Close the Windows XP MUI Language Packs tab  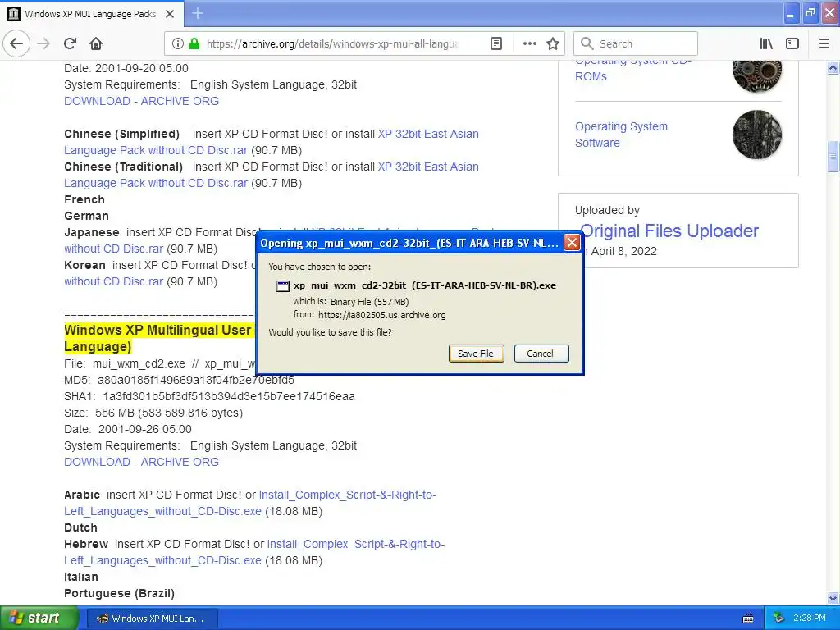coord(170,14)
